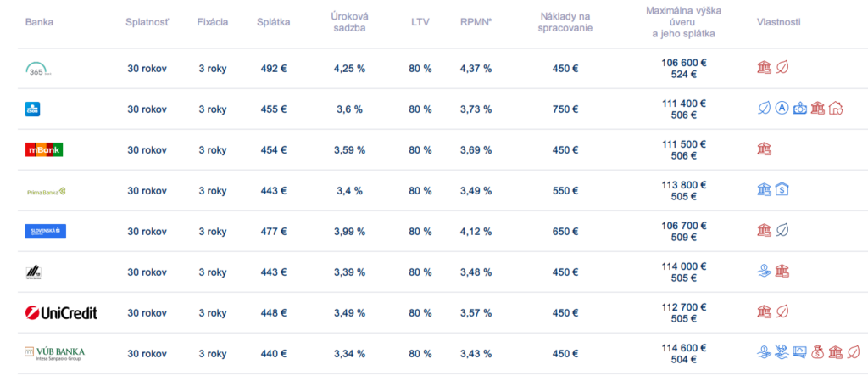The height and width of the screenshot is (387, 868).
Task: Click the red bank icon in mBank row
Action: (x=765, y=149)
